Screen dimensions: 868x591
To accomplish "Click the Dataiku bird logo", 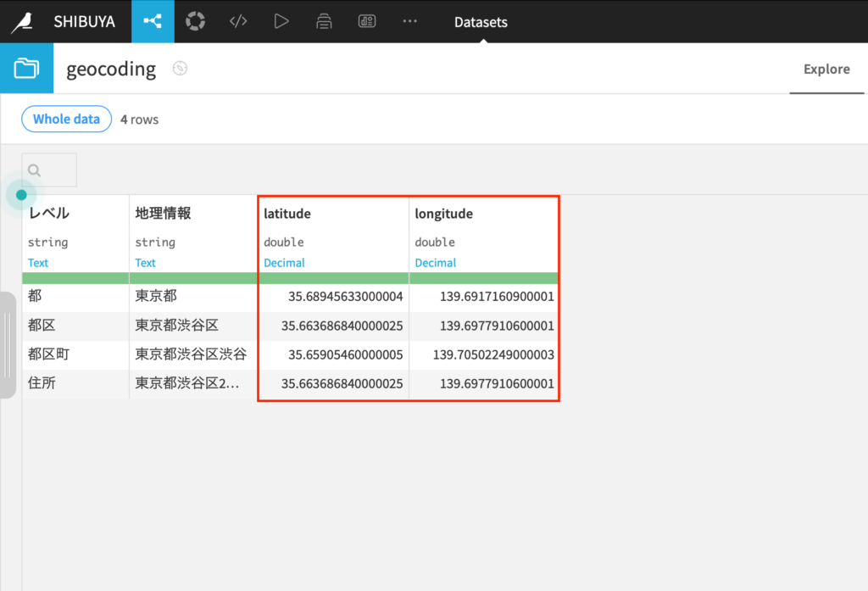I will (x=23, y=21).
